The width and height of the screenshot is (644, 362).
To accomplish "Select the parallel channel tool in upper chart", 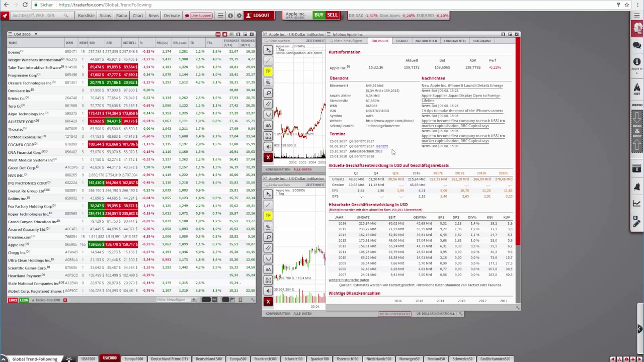I will coord(268,104).
